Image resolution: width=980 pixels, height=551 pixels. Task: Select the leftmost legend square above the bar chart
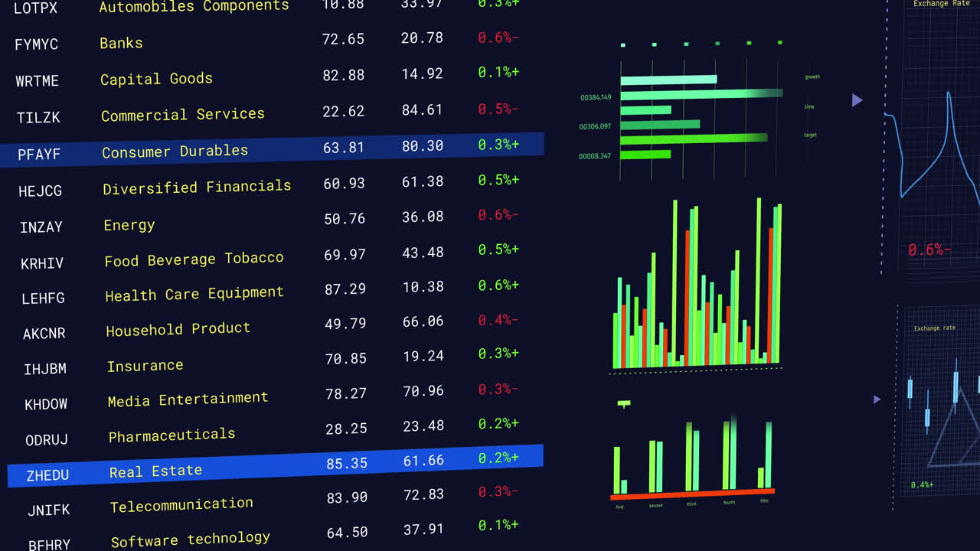(x=623, y=44)
